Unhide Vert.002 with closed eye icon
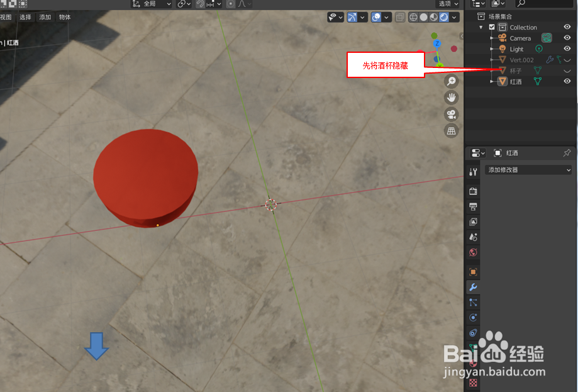The width and height of the screenshot is (578, 392). (x=567, y=60)
